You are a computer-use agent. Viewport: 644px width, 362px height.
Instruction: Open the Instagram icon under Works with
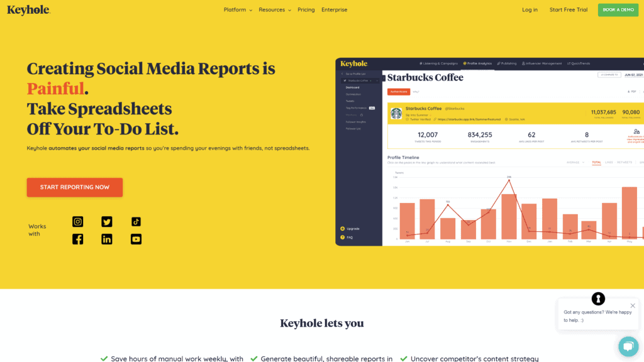77,222
